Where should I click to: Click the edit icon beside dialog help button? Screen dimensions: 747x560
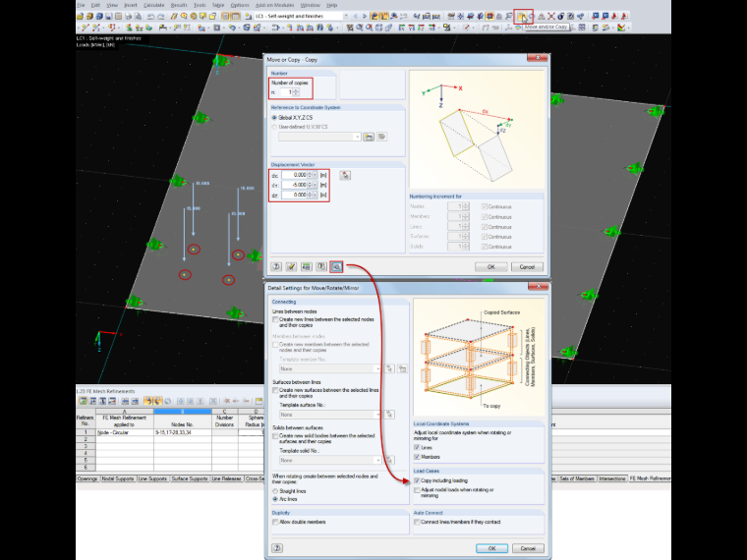[291, 266]
